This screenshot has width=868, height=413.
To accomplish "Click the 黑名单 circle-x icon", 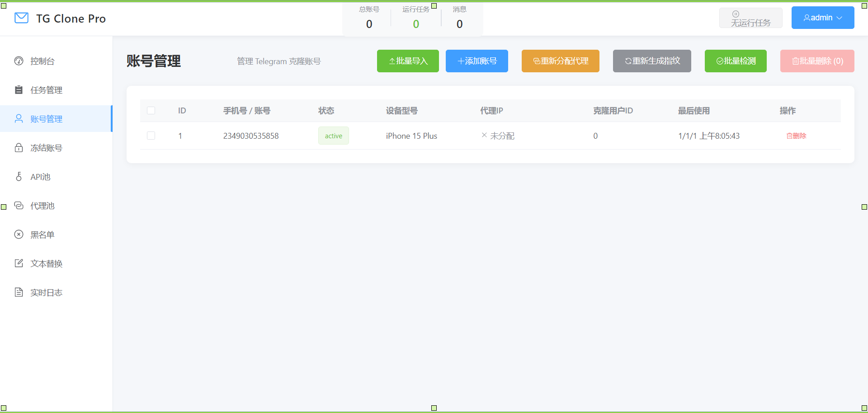I will [19, 235].
